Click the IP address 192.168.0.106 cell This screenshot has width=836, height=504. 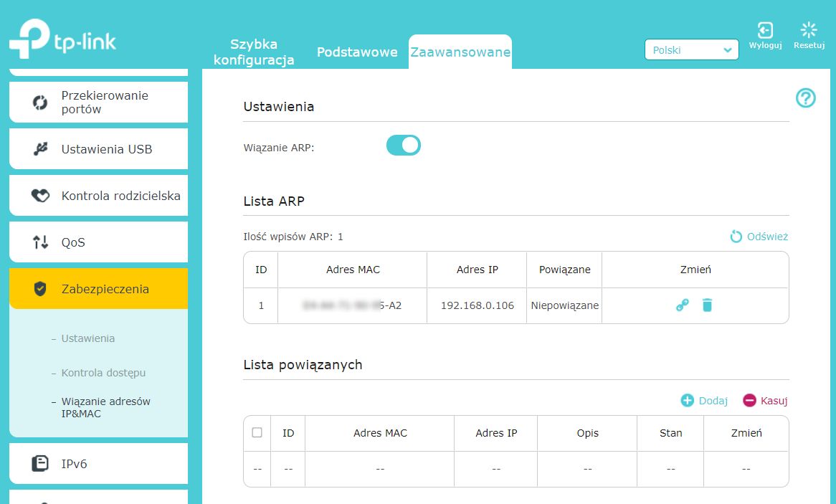click(478, 305)
